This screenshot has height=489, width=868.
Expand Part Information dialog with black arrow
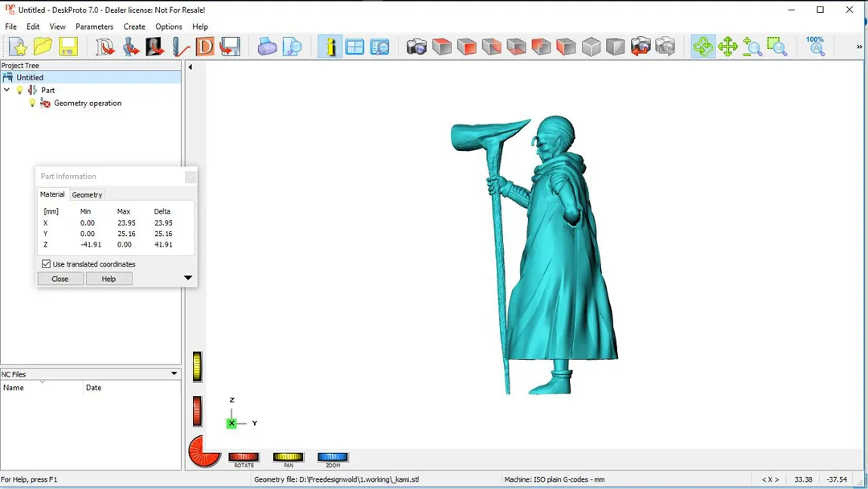tap(188, 279)
